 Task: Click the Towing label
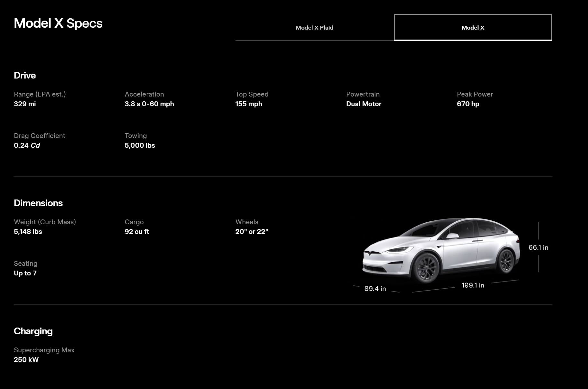tap(136, 136)
